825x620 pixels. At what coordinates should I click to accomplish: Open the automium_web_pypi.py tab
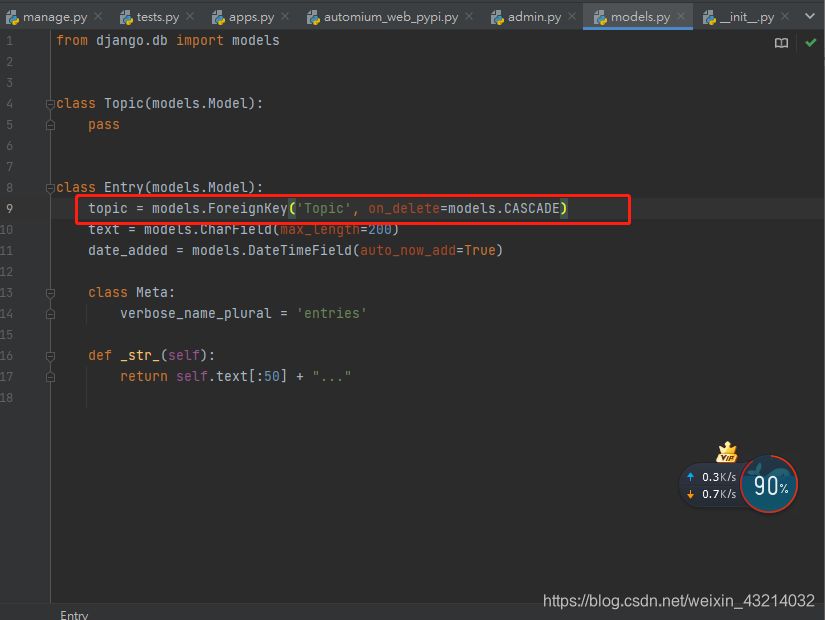[390, 17]
